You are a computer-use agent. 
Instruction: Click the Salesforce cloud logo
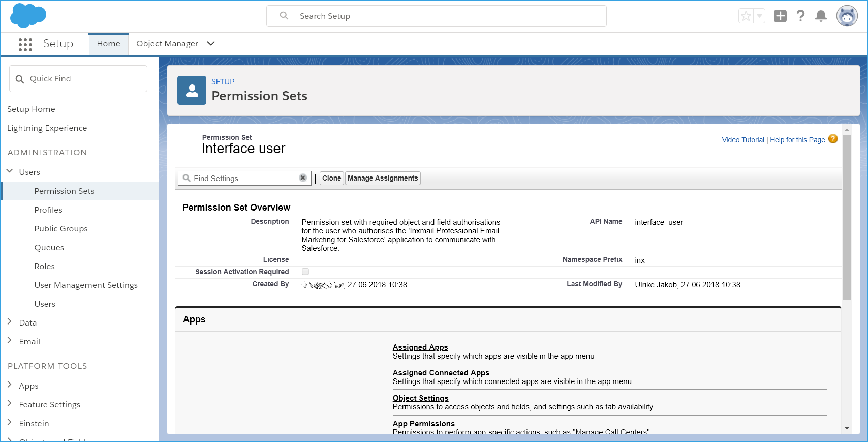pos(28,15)
